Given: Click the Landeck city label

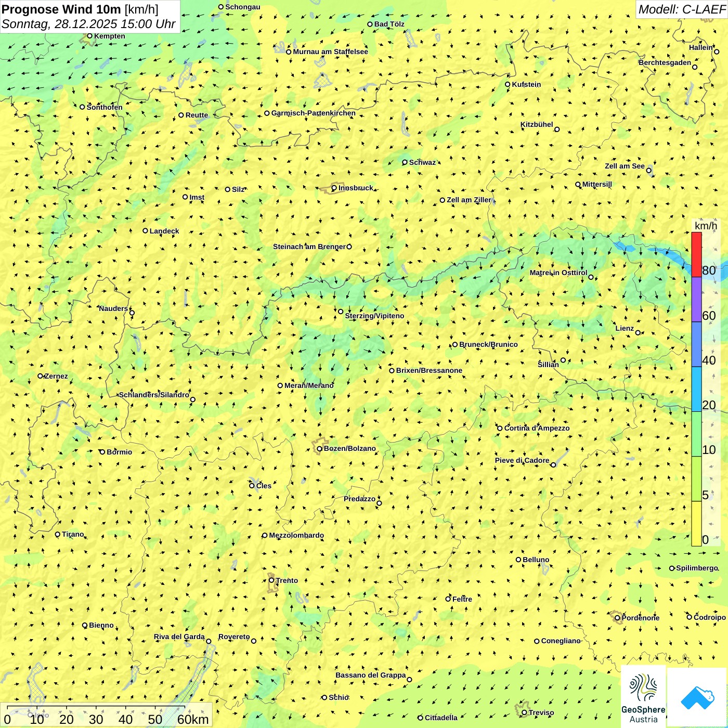Looking at the screenshot, I should [x=164, y=231].
